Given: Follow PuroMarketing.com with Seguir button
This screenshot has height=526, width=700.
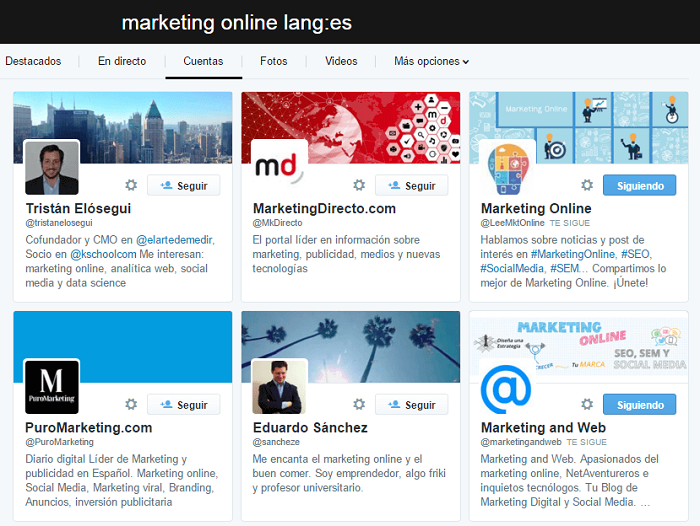Looking at the screenshot, I should pyautogui.click(x=184, y=405).
